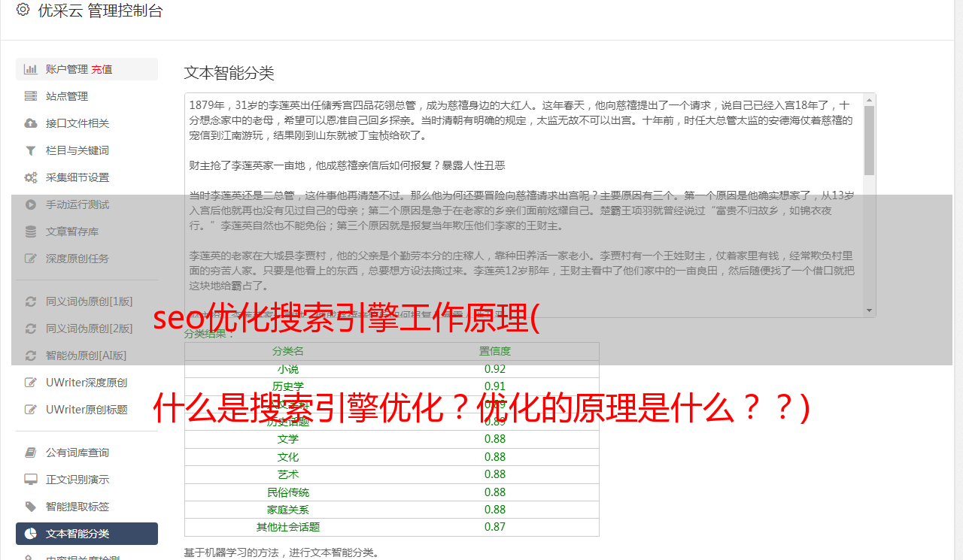Click the refresh icon for 同义词伪原创[2版]

[x=31, y=328]
